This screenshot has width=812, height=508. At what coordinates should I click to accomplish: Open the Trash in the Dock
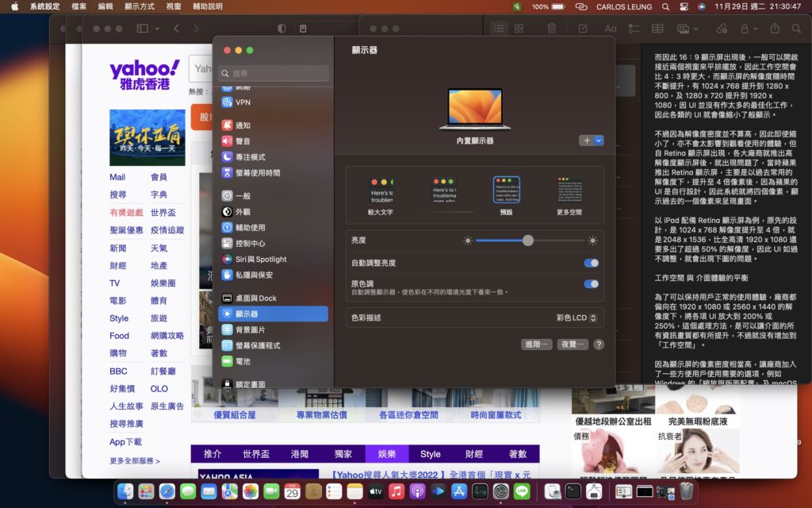tap(687, 491)
